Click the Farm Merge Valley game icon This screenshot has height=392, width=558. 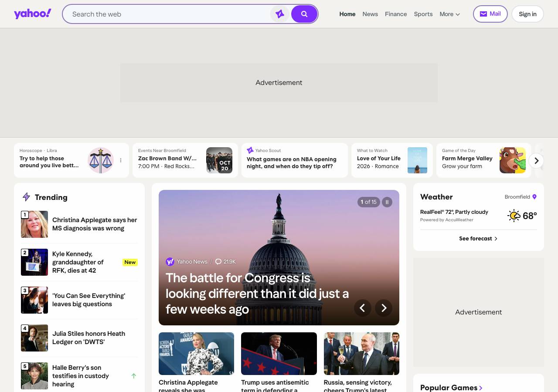click(513, 160)
